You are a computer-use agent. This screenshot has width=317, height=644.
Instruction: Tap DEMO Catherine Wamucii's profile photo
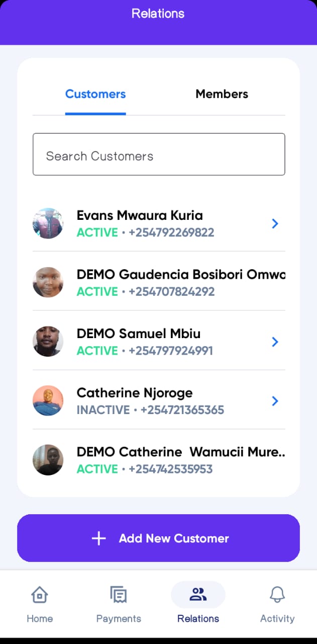pyautogui.click(x=48, y=460)
